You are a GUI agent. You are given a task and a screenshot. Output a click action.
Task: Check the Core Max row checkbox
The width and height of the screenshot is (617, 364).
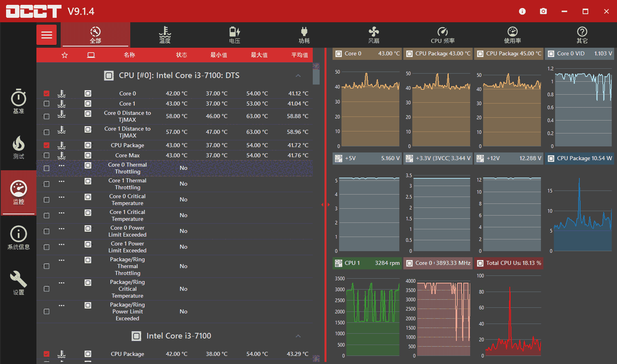point(47,155)
